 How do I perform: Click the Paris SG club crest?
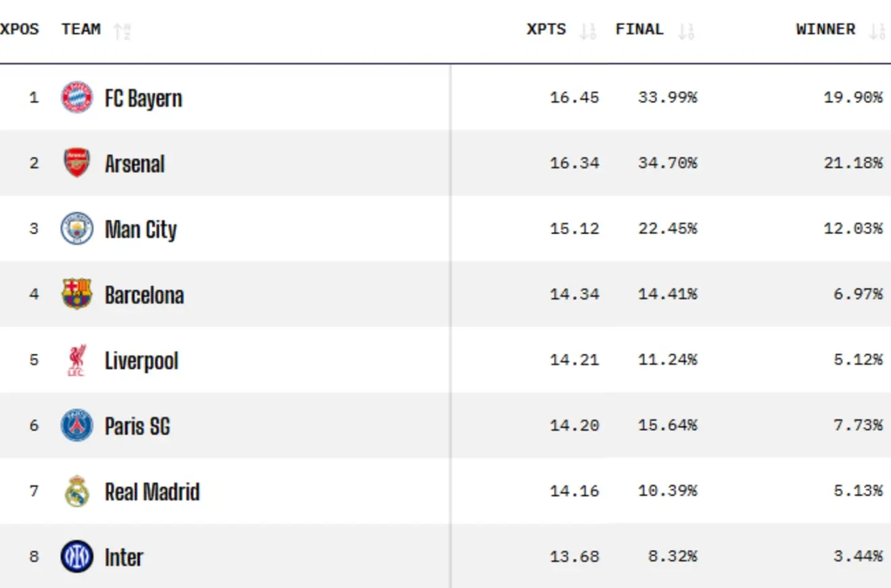coord(77,425)
